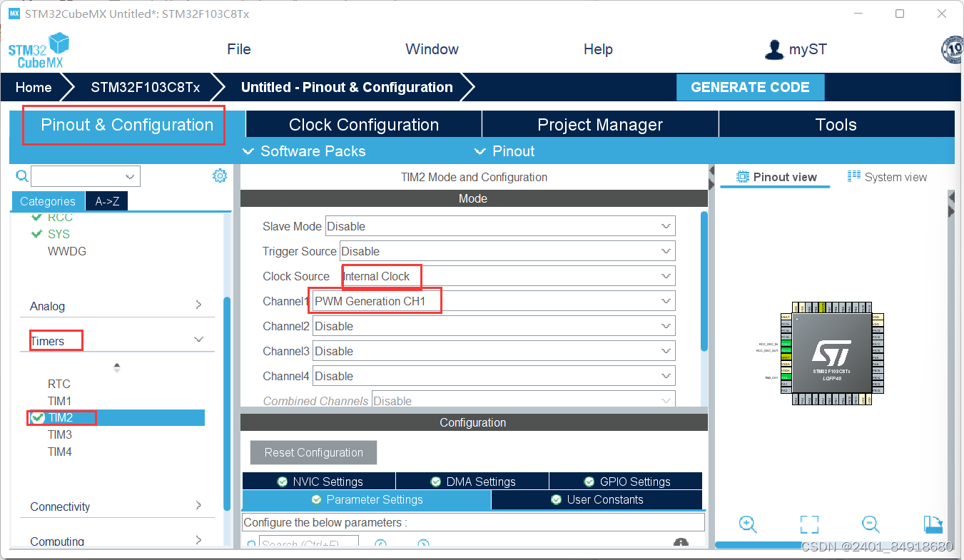This screenshot has height=560, width=964.
Task: Zoom out of the pinout view
Action: click(871, 524)
